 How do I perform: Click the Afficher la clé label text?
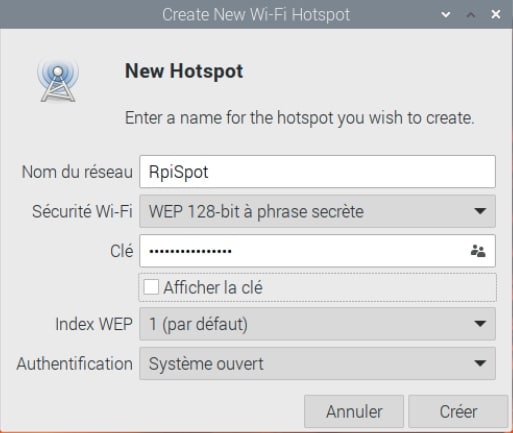(x=213, y=287)
